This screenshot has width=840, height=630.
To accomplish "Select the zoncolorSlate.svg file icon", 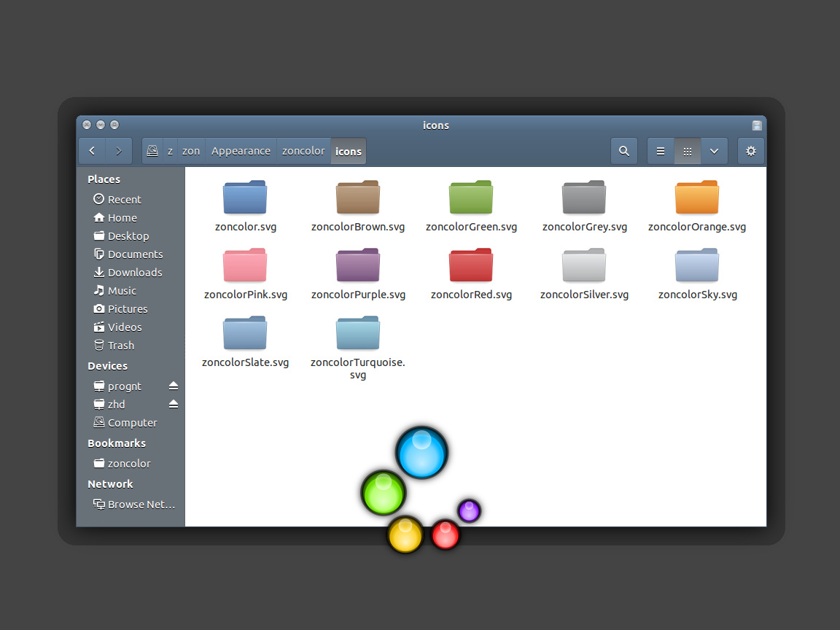I will click(x=245, y=332).
